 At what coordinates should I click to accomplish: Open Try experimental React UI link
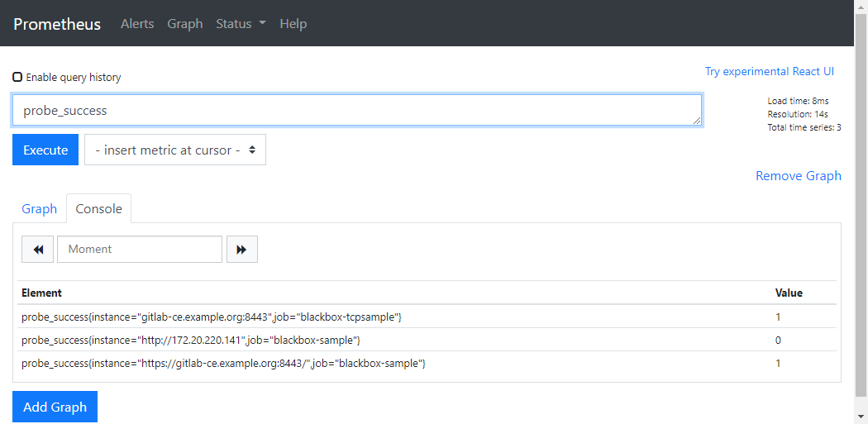(769, 71)
